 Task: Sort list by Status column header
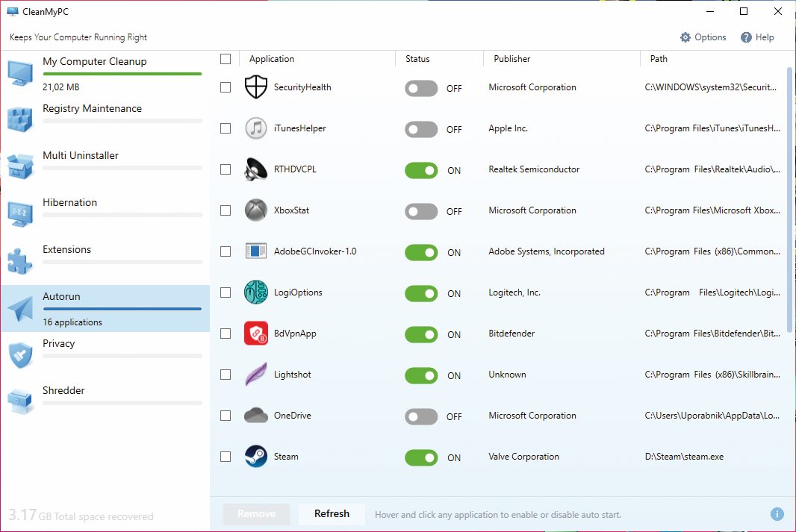coord(417,59)
